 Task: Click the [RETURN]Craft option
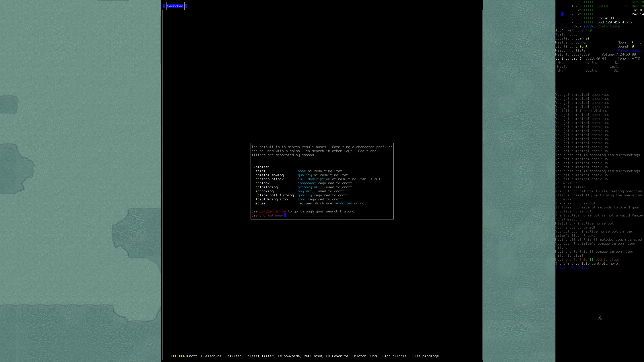[x=184, y=356]
